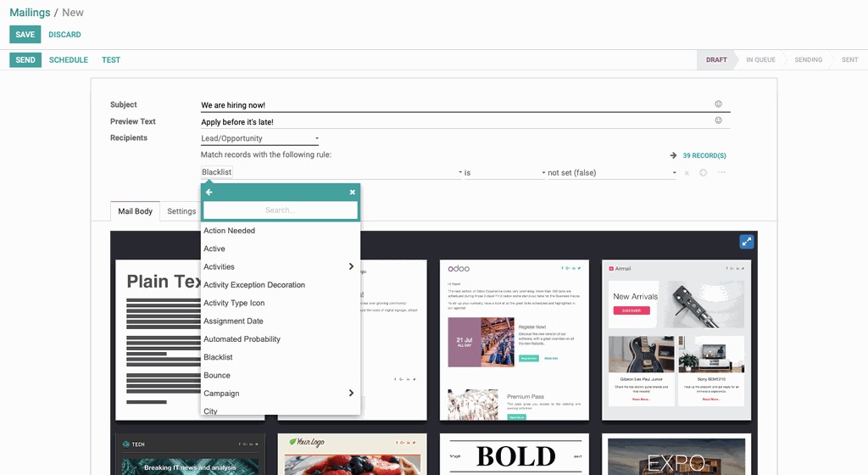Viewport: 868px width, 475px height.
Task: Expand the mail body editor fullscreen
Action: click(746, 242)
